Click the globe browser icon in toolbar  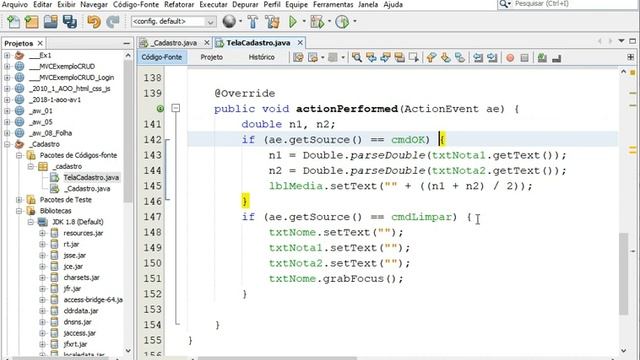coord(229,21)
